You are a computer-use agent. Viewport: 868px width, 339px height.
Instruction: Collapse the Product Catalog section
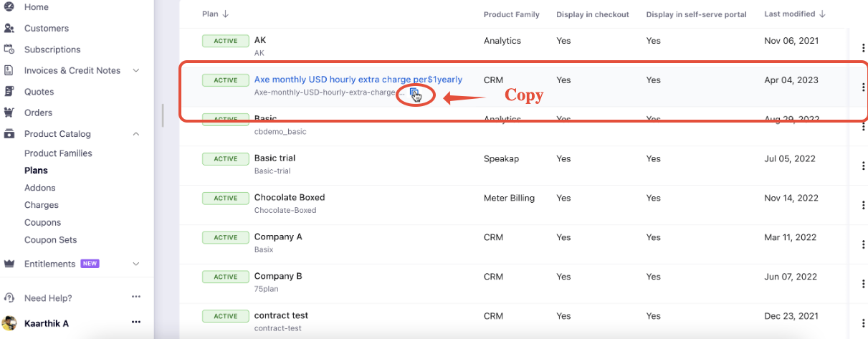click(136, 134)
